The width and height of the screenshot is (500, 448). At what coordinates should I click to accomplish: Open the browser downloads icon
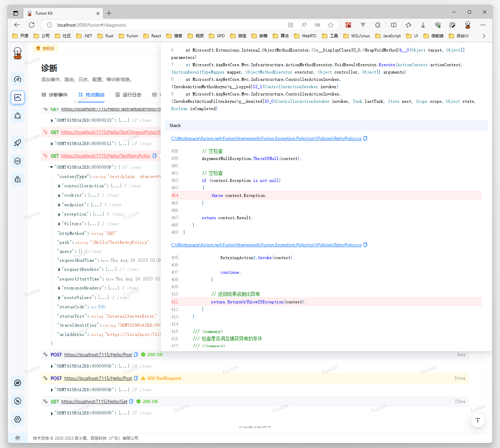tap(423, 25)
